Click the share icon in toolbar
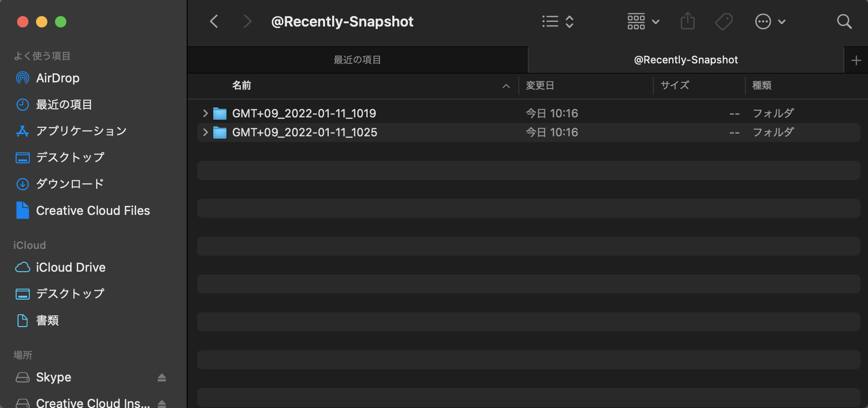 click(x=687, y=21)
